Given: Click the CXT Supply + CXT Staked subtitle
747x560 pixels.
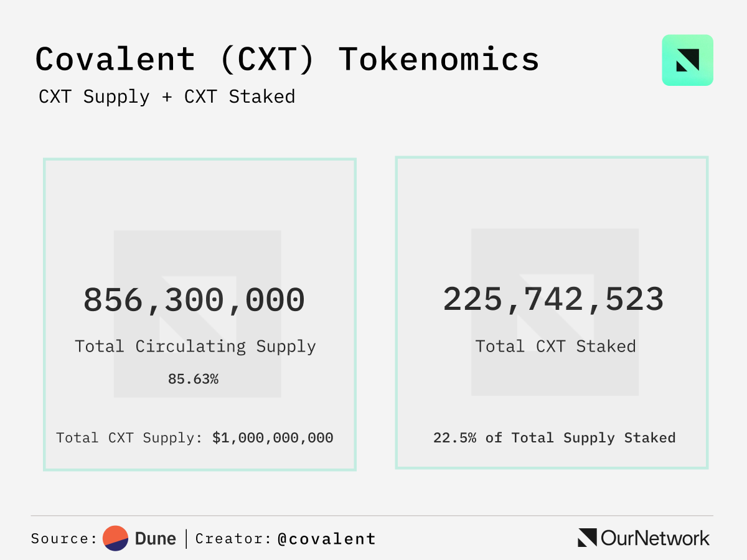Looking at the screenshot, I should pos(167,97).
